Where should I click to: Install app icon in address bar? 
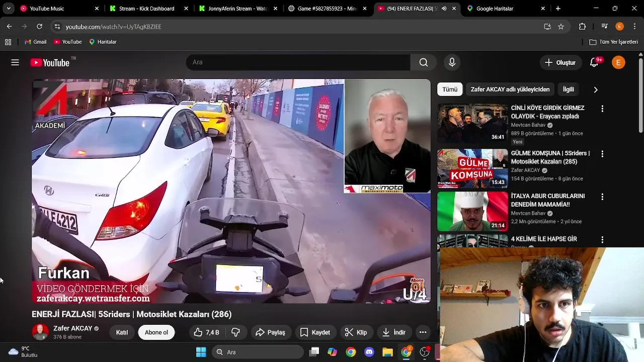pos(547,27)
